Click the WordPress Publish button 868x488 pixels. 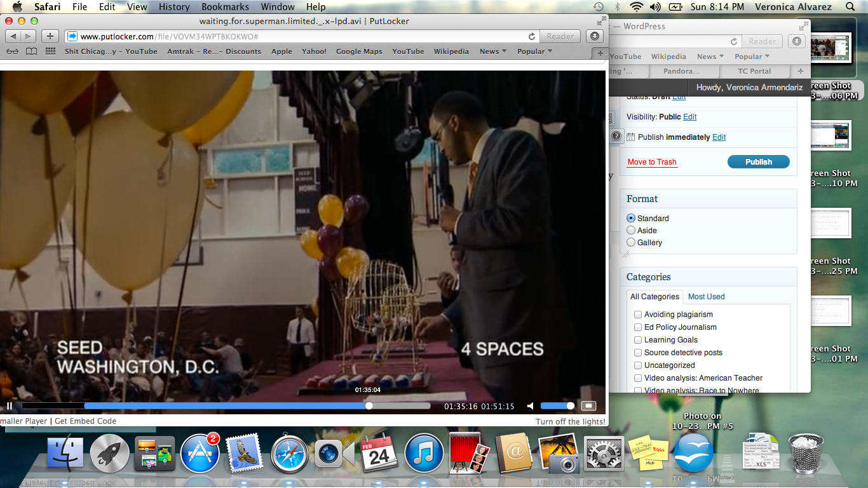759,162
